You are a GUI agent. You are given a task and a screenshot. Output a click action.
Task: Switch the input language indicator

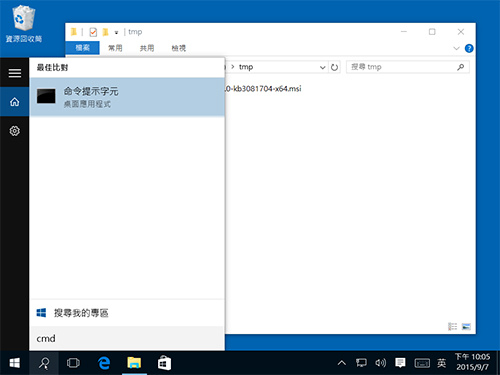(442, 363)
